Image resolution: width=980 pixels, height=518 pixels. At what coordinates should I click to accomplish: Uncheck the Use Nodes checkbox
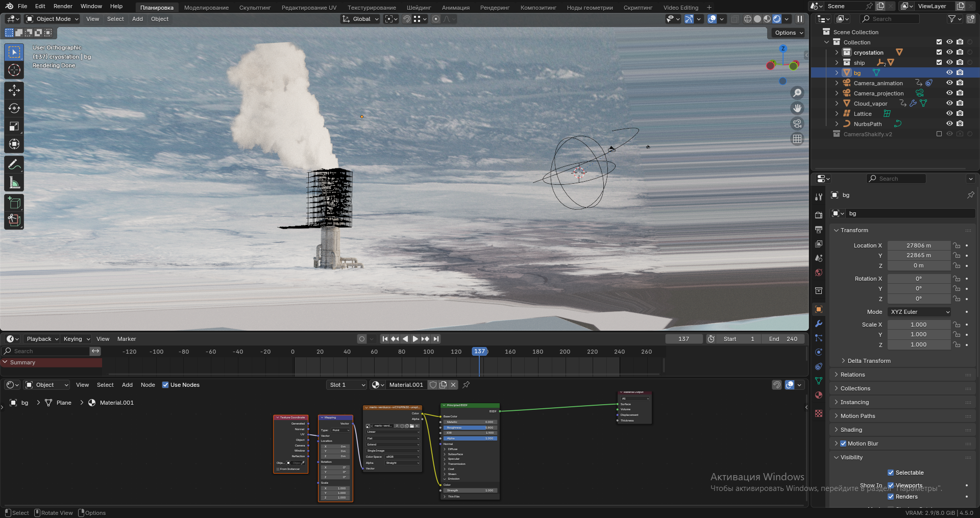(165, 385)
